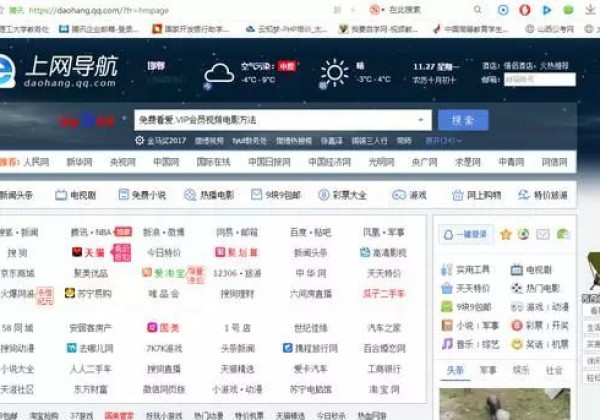Click the 锵锵三人行 hot search term
This screenshot has height=420, width=600.
(370, 141)
